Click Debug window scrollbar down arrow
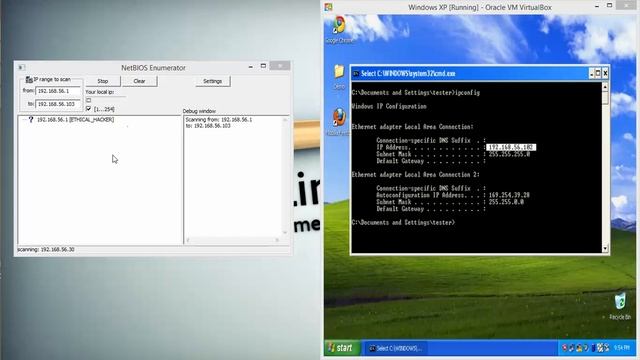The height and width of the screenshot is (360, 640). pyautogui.click(x=285, y=233)
